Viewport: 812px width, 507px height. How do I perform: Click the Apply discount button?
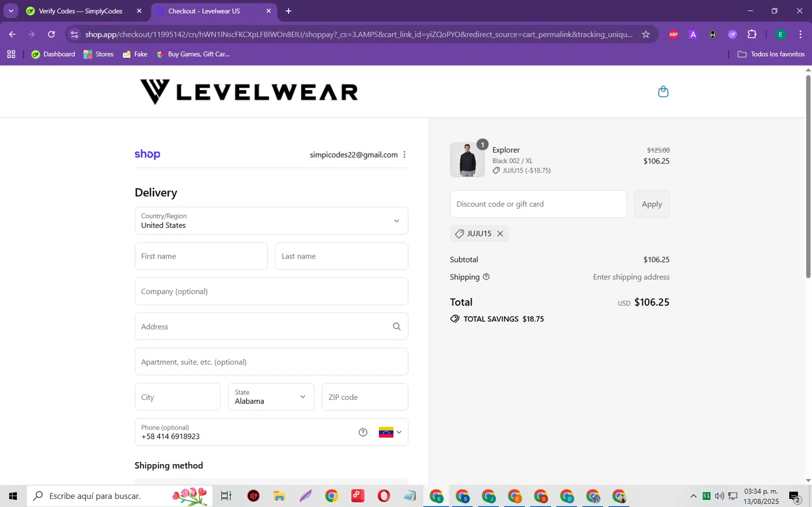click(x=652, y=204)
